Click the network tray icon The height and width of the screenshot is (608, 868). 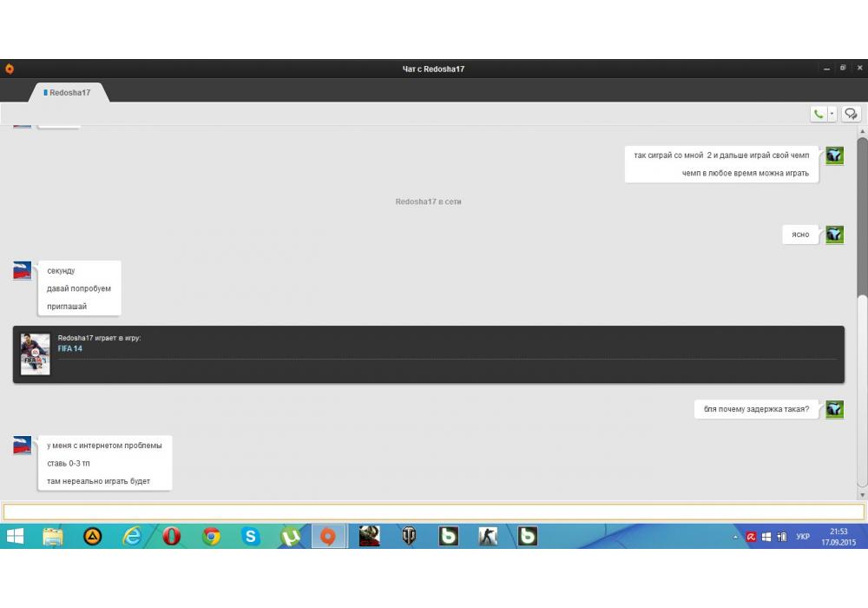click(782, 537)
